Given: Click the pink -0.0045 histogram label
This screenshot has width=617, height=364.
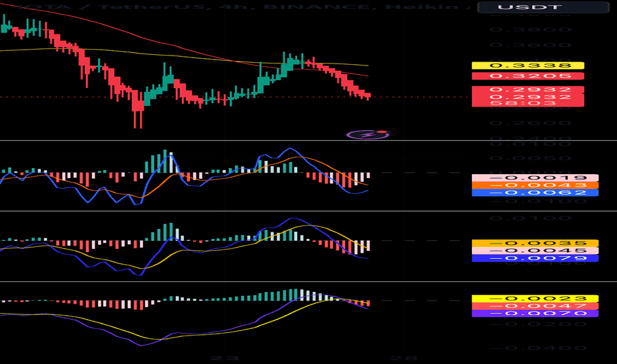Looking at the screenshot, I should tap(535, 251).
